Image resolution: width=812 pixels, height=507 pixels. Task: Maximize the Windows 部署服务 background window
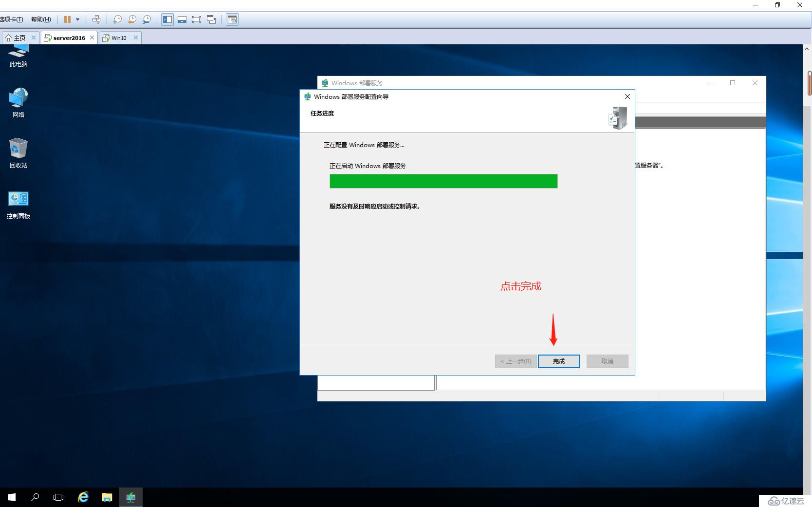(x=733, y=83)
